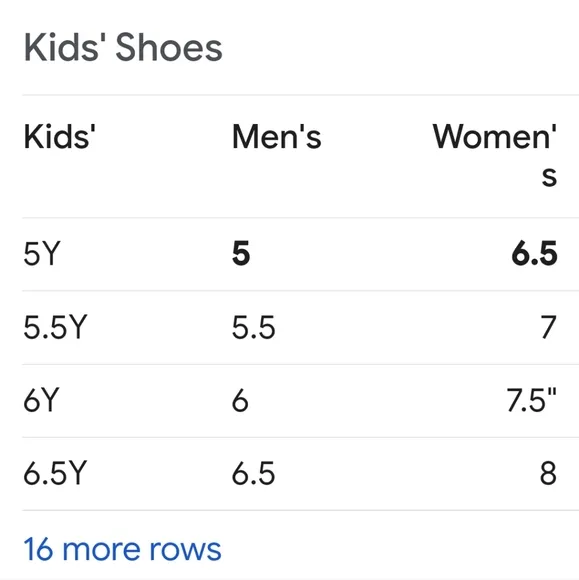Click Men's 5.5 in the 5.5Y row

tap(253, 327)
